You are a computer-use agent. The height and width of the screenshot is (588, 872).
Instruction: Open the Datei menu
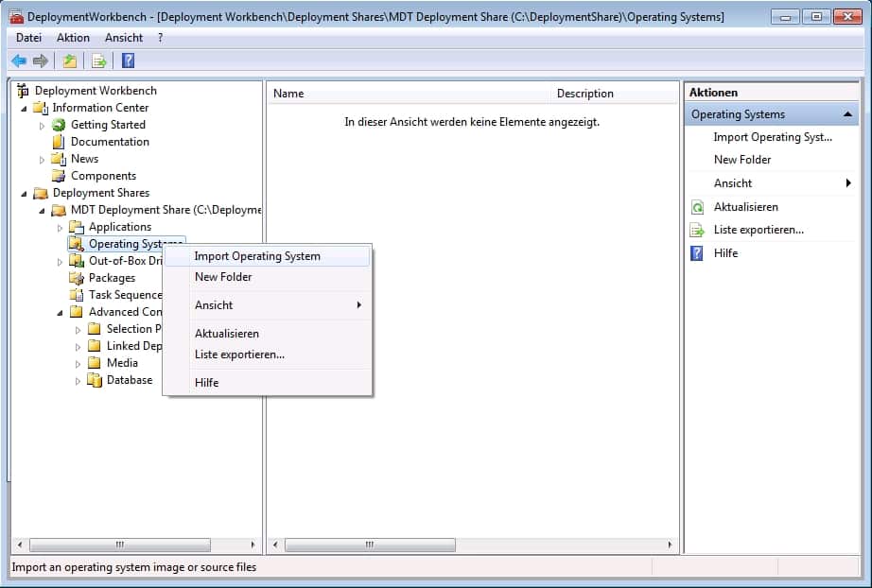coord(28,38)
